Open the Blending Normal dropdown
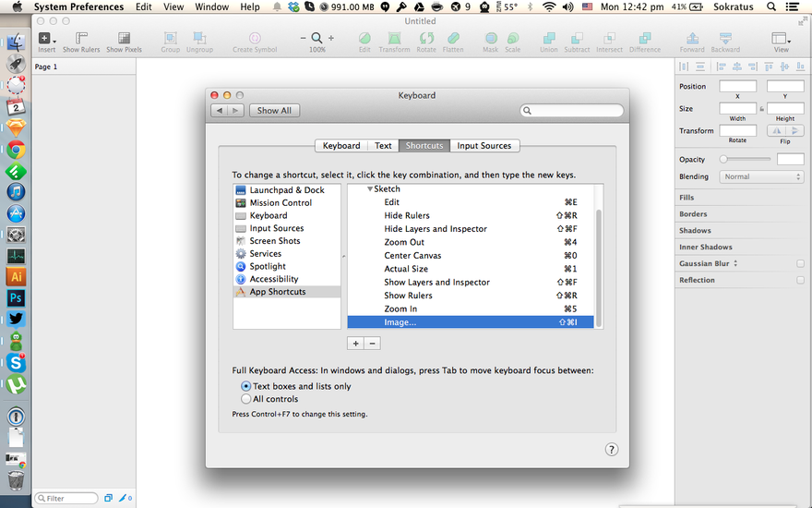Viewport: 812px width, 508px height. 761,176
